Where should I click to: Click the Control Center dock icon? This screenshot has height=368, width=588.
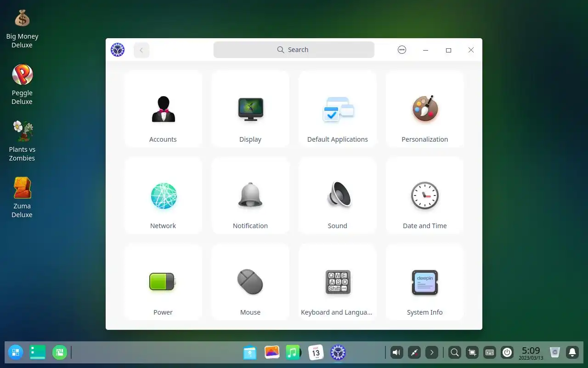pos(338,353)
